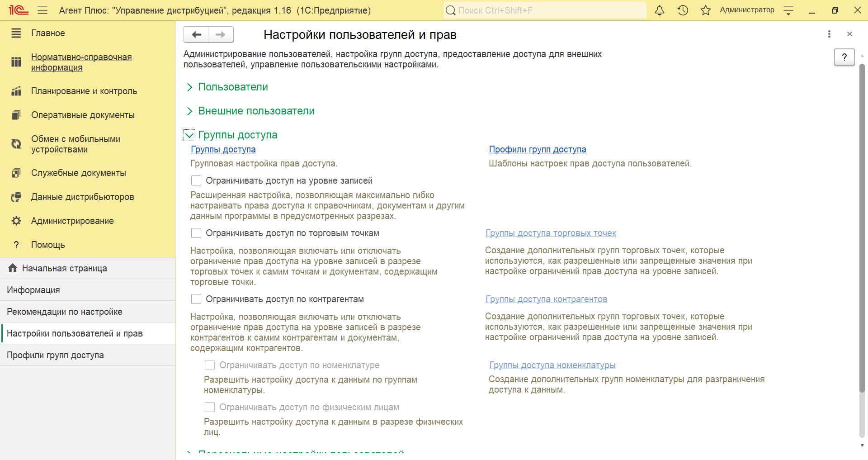Image resolution: width=868 pixels, height=460 pixels.
Task: Open Служебные документы section
Action: click(x=79, y=173)
